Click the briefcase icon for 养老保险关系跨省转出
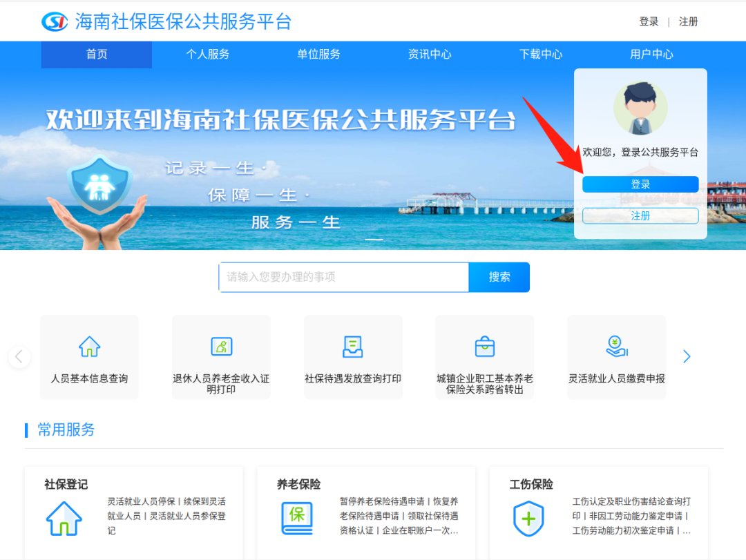The image size is (746, 560). point(485,346)
